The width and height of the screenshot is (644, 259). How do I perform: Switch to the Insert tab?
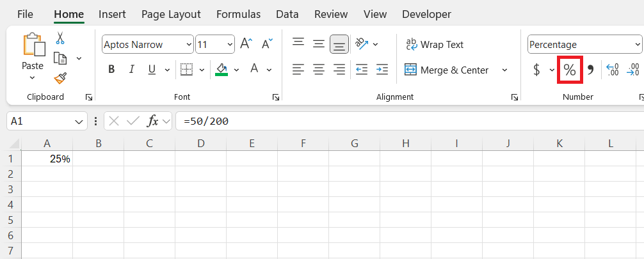[x=112, y=14]
